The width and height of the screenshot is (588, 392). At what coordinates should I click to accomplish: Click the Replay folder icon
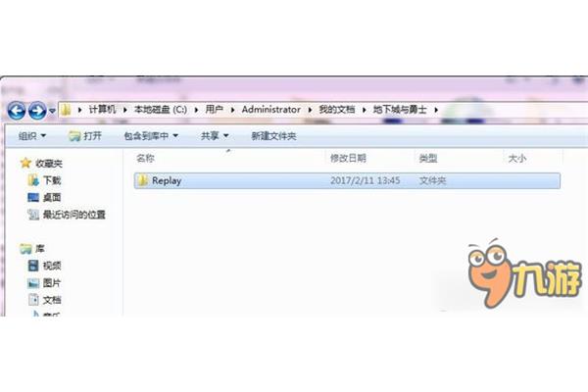tap(142, 180)
